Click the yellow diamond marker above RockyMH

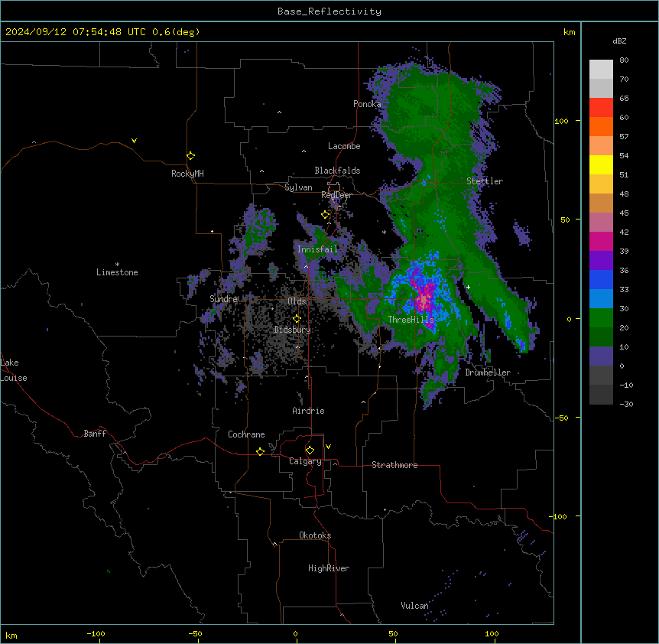[190, 156]
